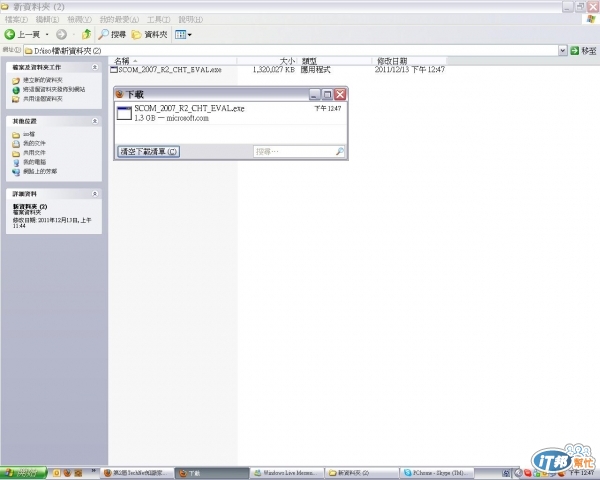Switch to the Skype taskbar item
600x480 pixels.
pos(436,473)
